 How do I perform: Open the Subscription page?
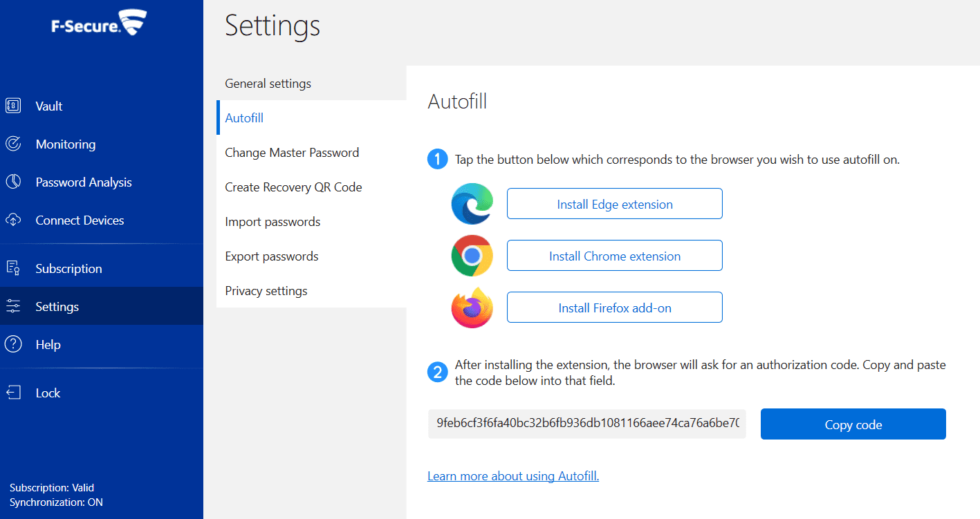(x=102, y=268)
